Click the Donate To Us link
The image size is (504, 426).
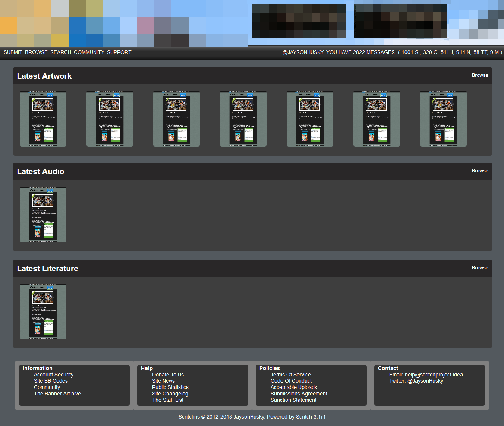click(168, 375)
